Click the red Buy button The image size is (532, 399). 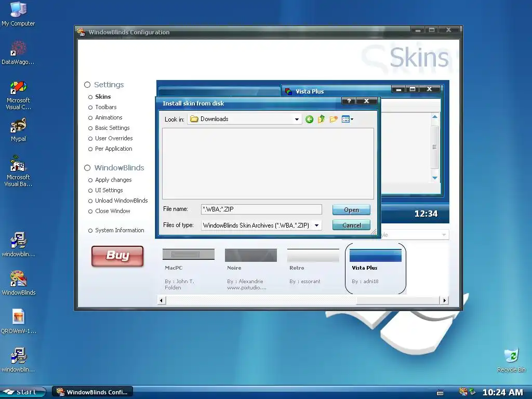pos(117,256)
